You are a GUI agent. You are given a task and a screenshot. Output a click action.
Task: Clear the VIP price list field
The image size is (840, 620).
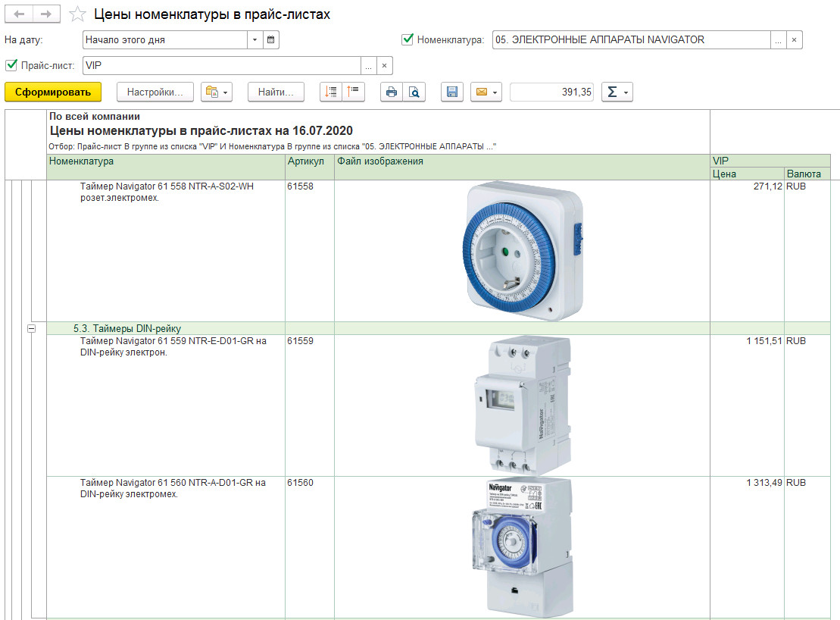[x=385, y=65]
